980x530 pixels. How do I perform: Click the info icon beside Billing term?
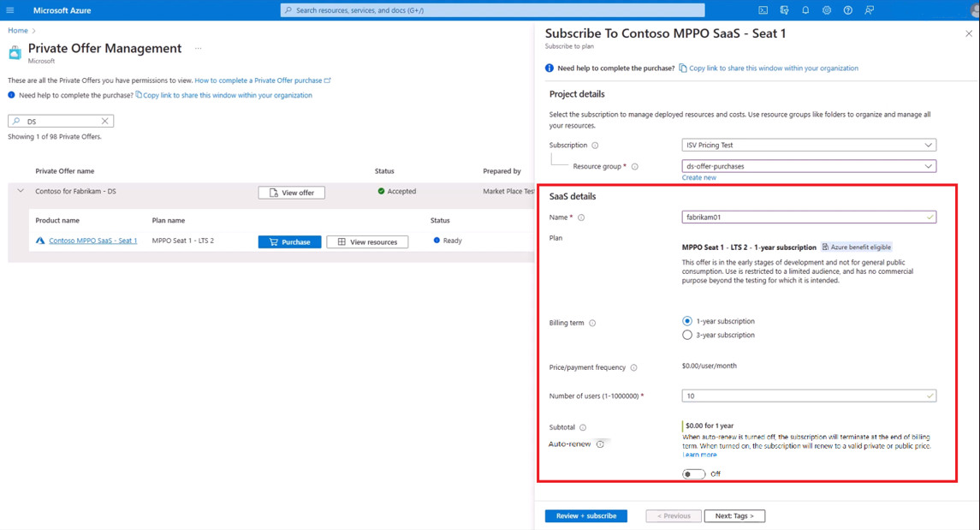[x=592, y=324]
